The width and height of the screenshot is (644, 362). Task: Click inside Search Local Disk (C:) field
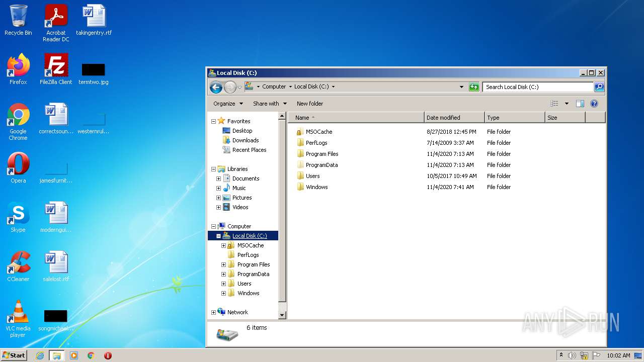pos(538,87)
